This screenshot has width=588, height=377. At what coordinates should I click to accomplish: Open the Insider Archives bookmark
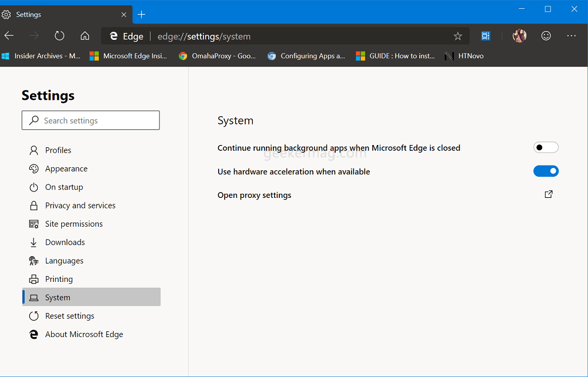click(41, 56)
